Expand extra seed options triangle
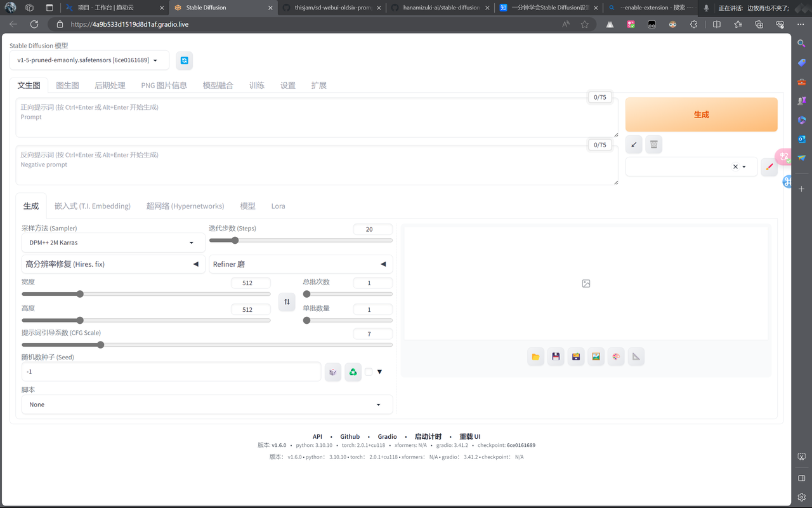Screen dimensions: 812x508 click(379, 372)
